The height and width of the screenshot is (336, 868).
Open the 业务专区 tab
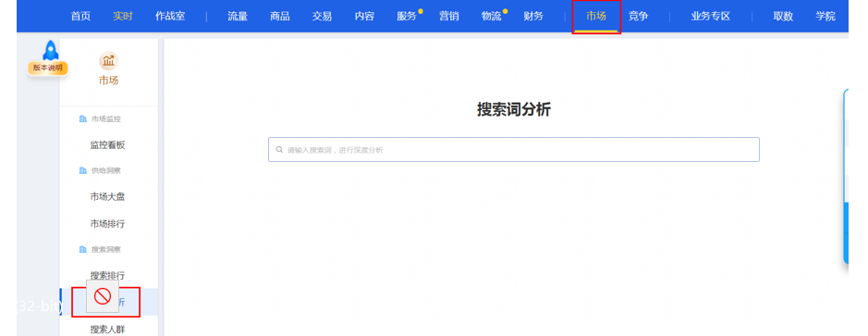[x=711, y=16]
